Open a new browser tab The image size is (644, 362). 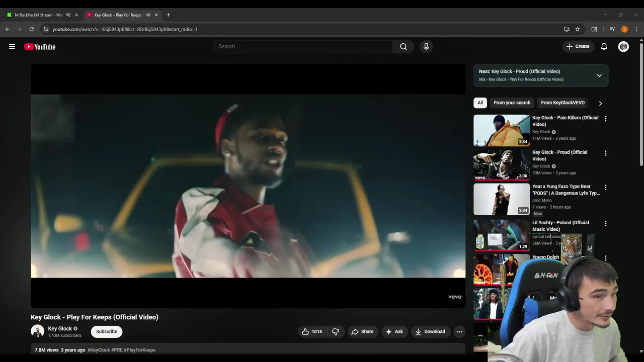point(168,15)
